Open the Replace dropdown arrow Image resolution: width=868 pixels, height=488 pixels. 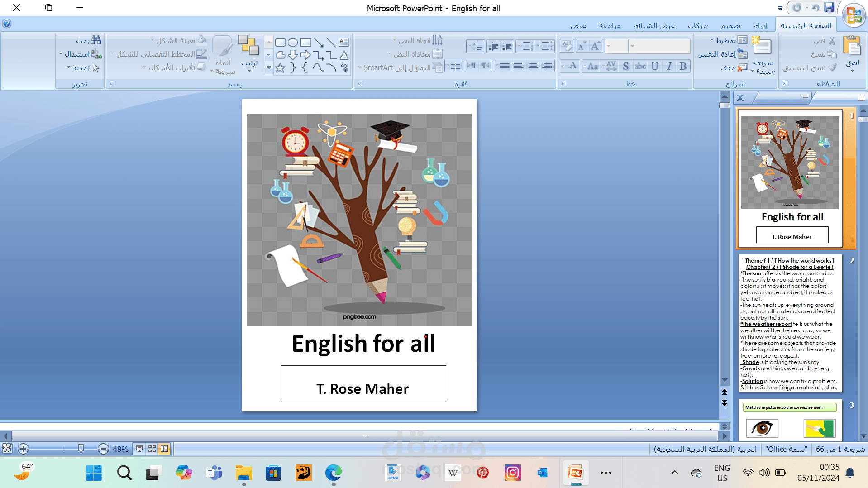click(x=61, y=54)
